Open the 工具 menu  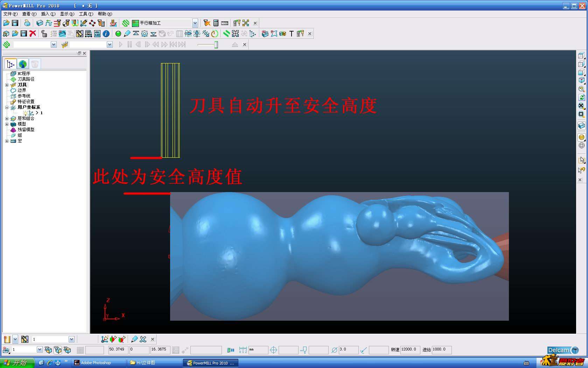pos(86,14)
